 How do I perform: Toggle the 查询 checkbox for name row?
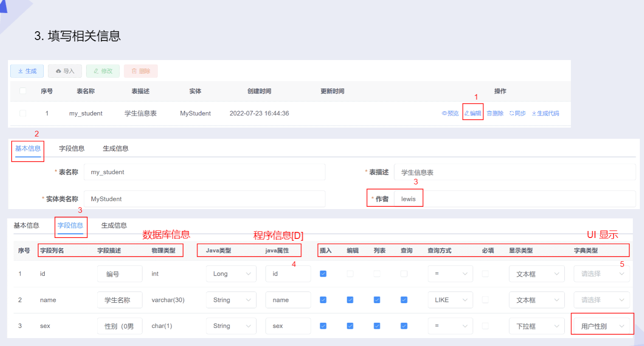[404, 300]
